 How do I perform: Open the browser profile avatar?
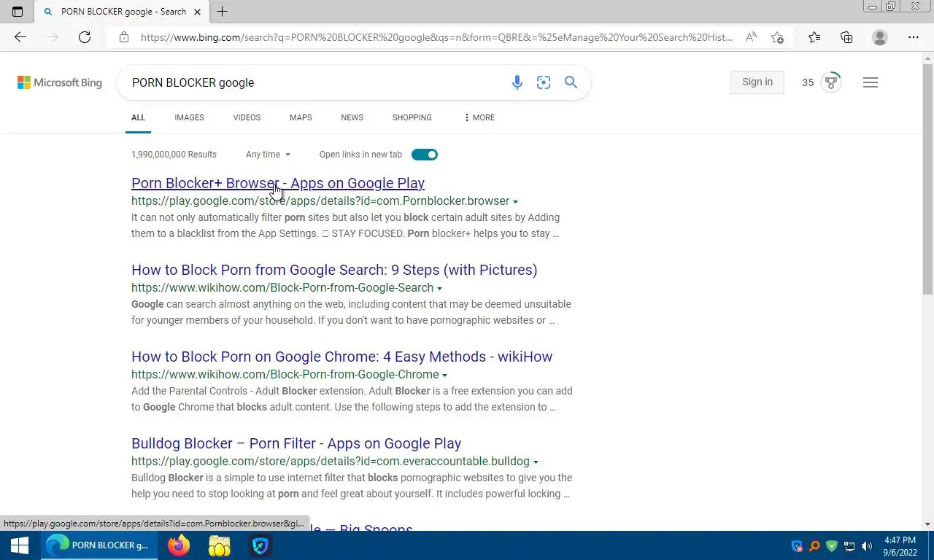pos(880,37)
